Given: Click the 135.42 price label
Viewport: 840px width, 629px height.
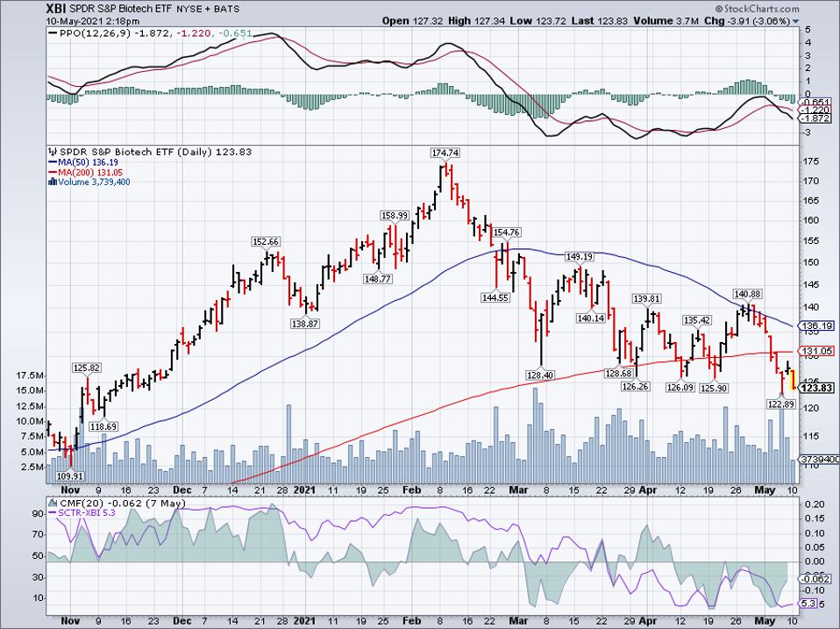Looking at the screenshot, I should pyautogui.click(x=697, y=320).
